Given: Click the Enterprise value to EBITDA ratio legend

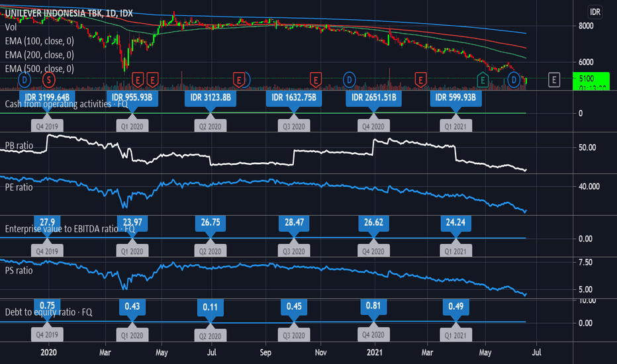Looking at the screenshot, I should [x=70, y=228].
